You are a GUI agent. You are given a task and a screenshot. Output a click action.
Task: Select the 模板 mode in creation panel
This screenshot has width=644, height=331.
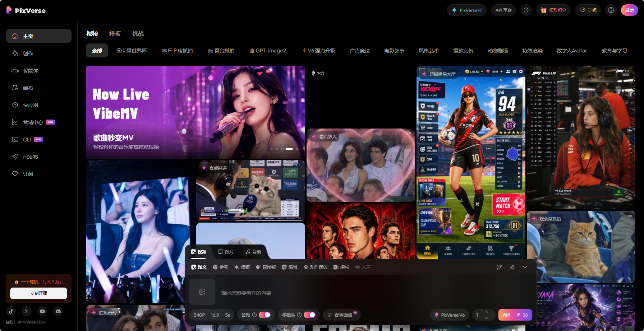(x=242, y=267)
